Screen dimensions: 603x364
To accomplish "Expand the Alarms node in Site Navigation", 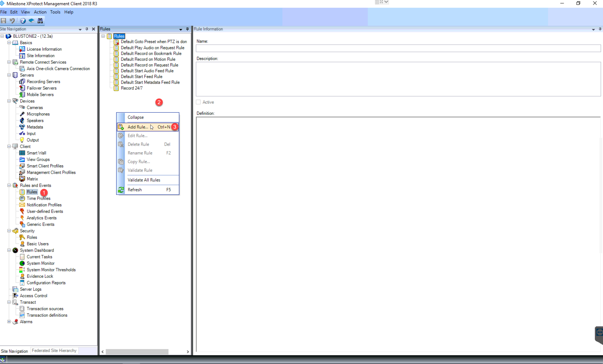I will point(9,322).
